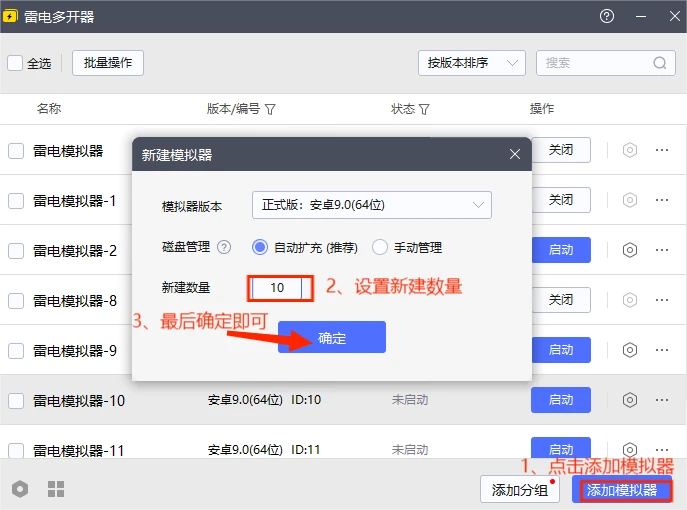Viewport: 687px width, 510px height.
Task: Open settings gear for 雷电模拟器-8 row
Action: click(630, 300)
